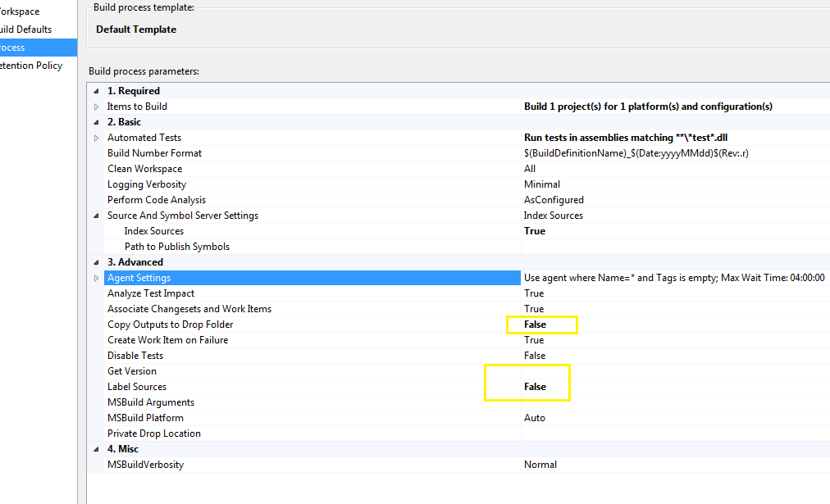
Task: Collapse Source And Symbol Server Settings
Action: 96,216
